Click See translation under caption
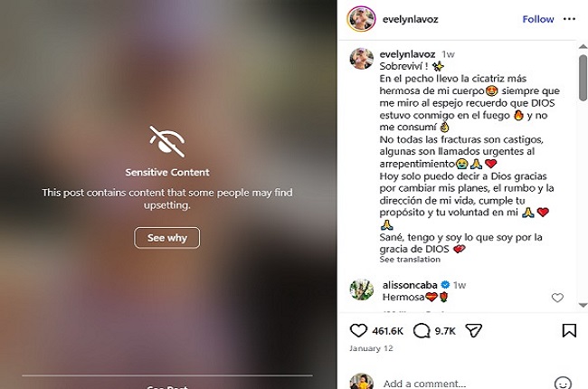Viewport: 588px width, 389px height. coord(410,260)
